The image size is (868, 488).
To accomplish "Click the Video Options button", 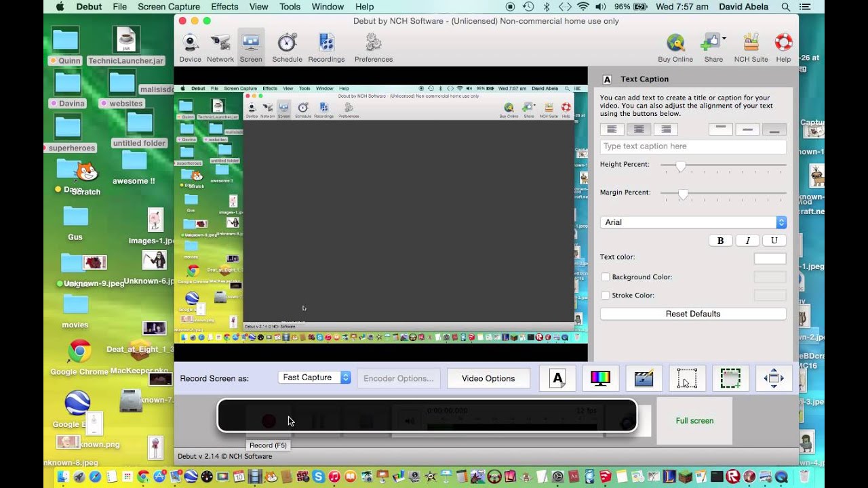I will click(x=488, y=378).
